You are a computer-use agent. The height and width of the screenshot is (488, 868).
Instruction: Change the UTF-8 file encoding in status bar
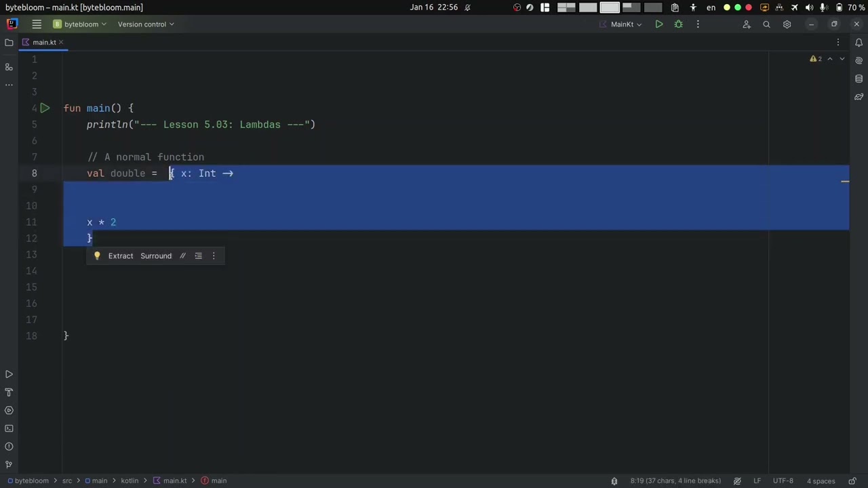783,481
